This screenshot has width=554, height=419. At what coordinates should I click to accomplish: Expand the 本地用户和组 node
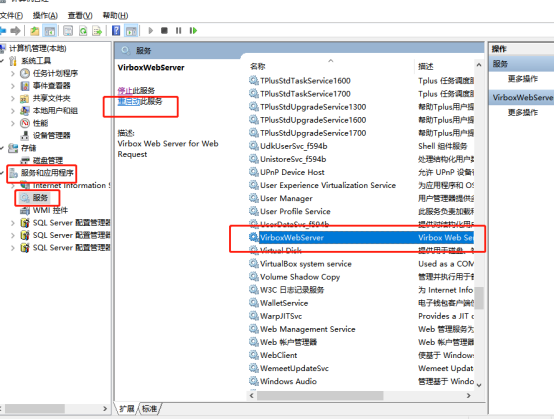[13, 111]
